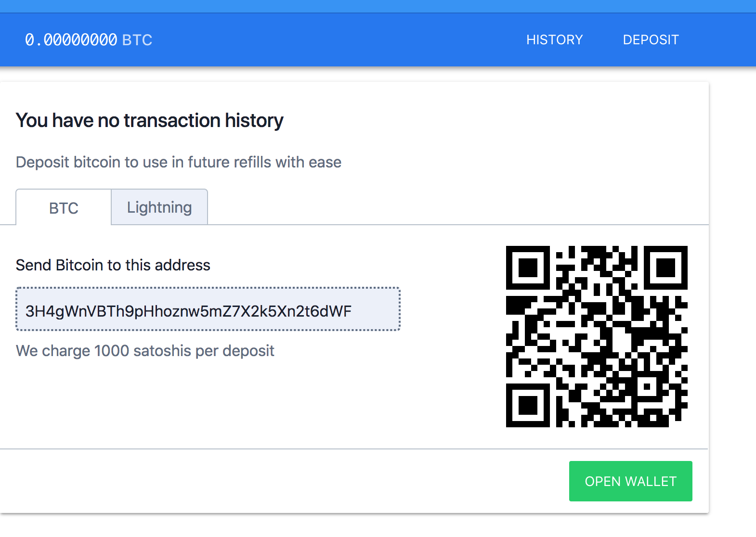756x537 pixels.
Task: Switch to the Lightning tab
Action: 159,207
